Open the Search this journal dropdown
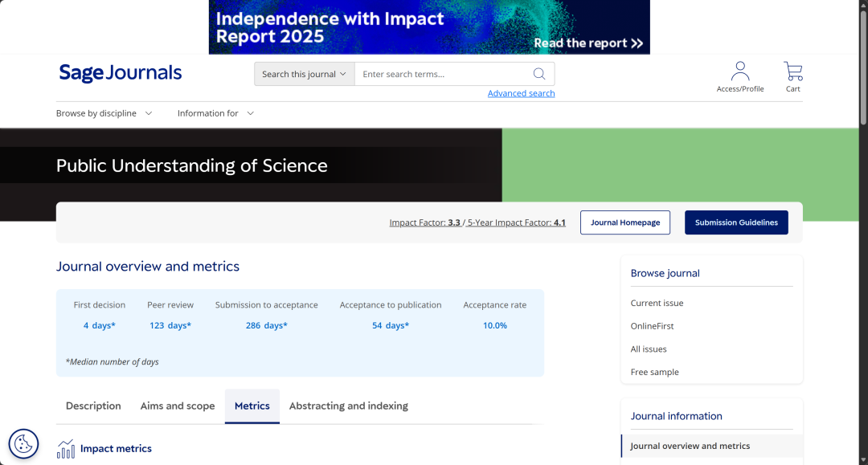This screenshot has height=465, width=868. click(x=304, y=74)
